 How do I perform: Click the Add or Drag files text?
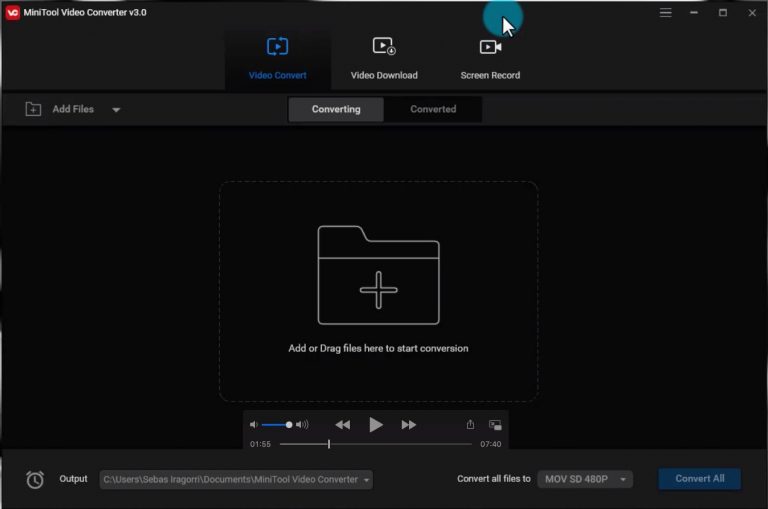378,348
